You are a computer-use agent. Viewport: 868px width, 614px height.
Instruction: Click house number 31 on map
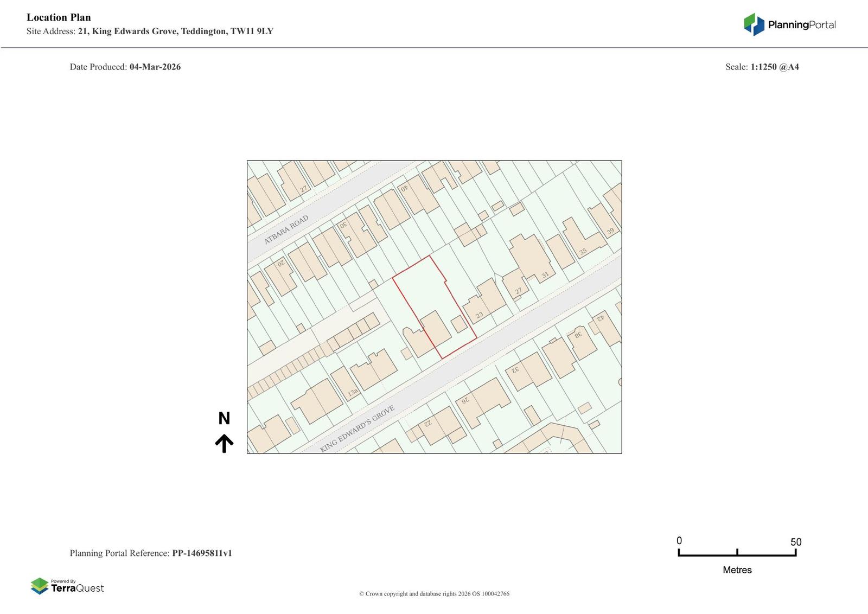tap(545, 275)
